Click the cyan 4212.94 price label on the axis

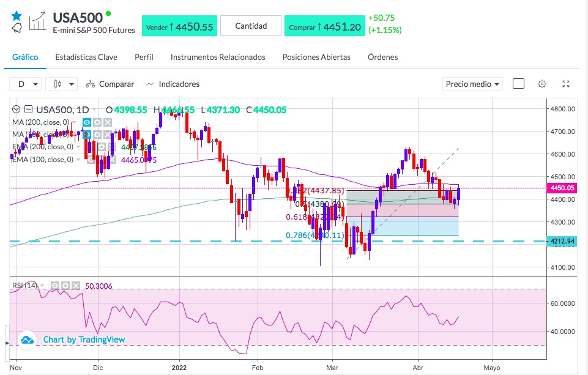[x=561, y=241]
